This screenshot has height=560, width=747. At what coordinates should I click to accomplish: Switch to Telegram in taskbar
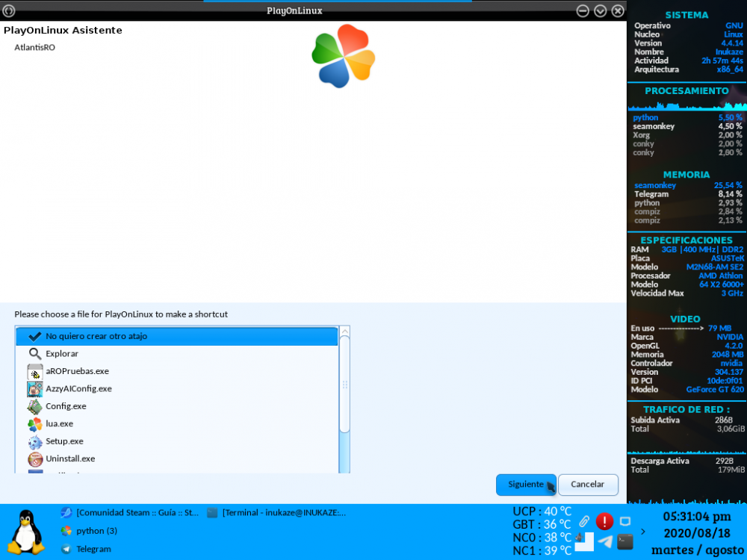[x=93, y=549]
